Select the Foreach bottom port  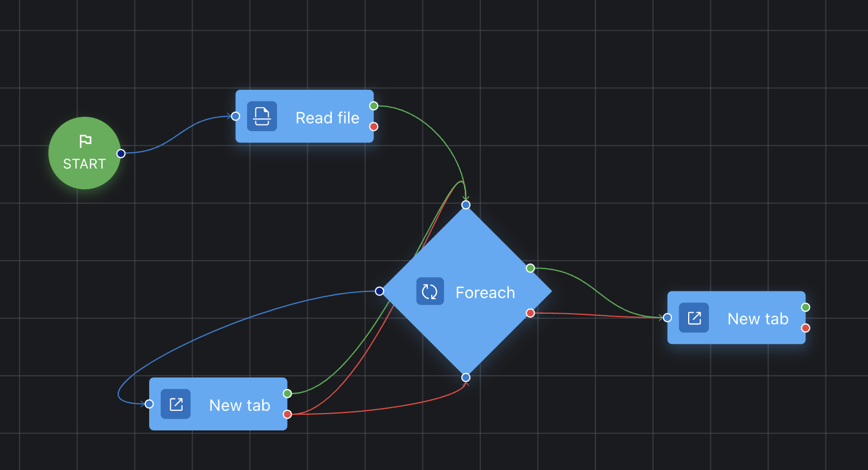[466, 378]
